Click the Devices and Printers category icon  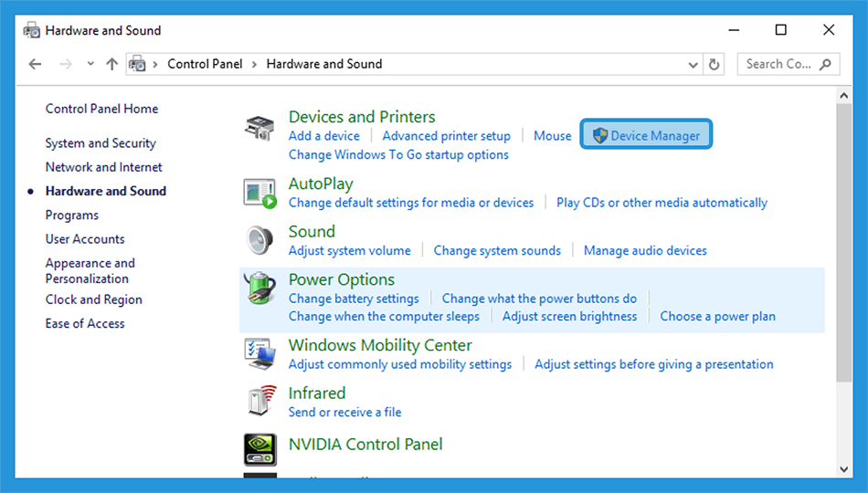tap(259, 128)
